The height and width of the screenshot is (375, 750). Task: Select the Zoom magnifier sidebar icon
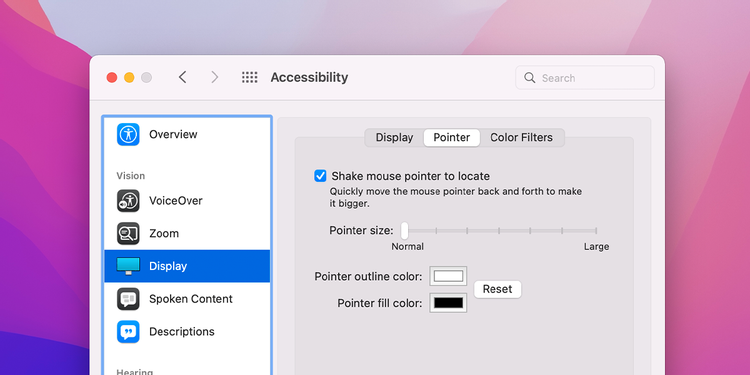(128, 233)
